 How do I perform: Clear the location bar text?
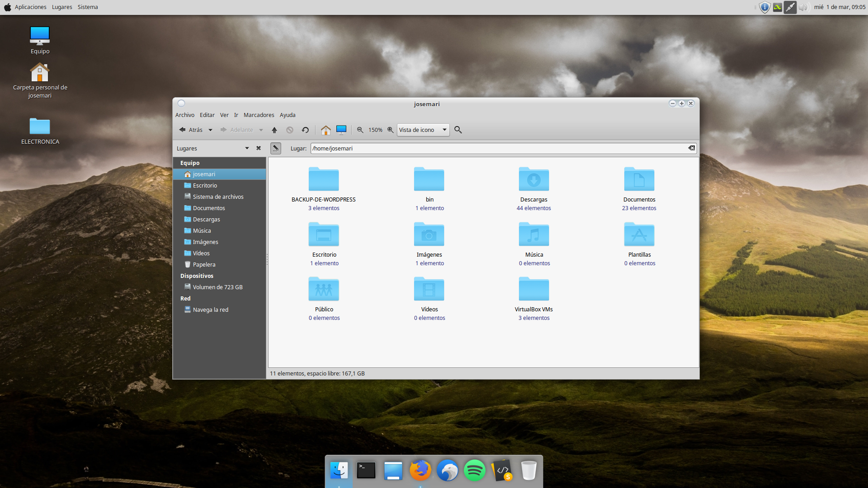(691, 148)
